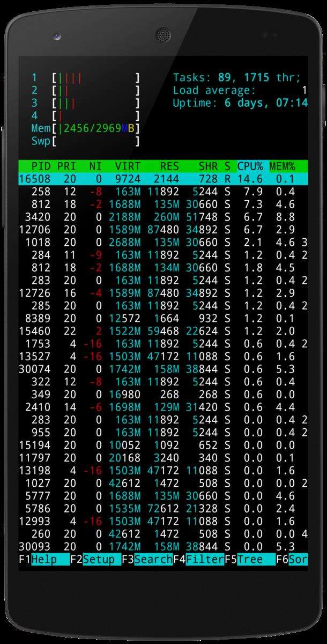Click the 260M RES value
The height and width of the screenshot is (644, 327).
click(x=166, y=217)
